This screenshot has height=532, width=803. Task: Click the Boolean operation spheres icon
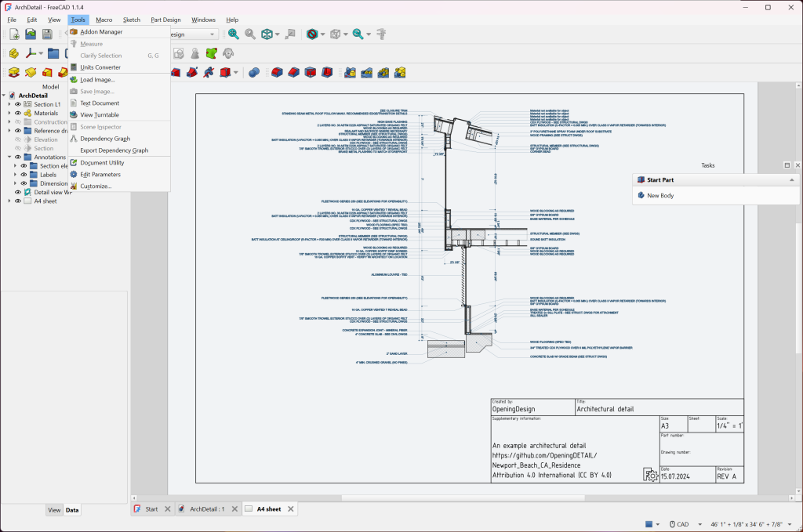(254, 73)
